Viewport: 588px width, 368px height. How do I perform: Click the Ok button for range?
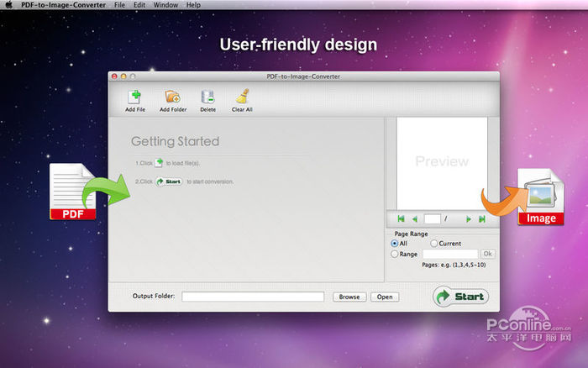[x=487, y=254]
